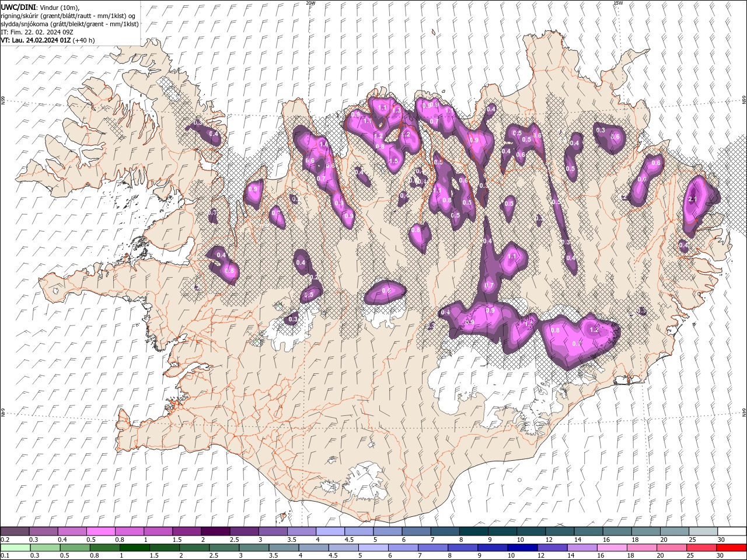Click the '4.5' label on the upper scale

click(x=349, y=540)
